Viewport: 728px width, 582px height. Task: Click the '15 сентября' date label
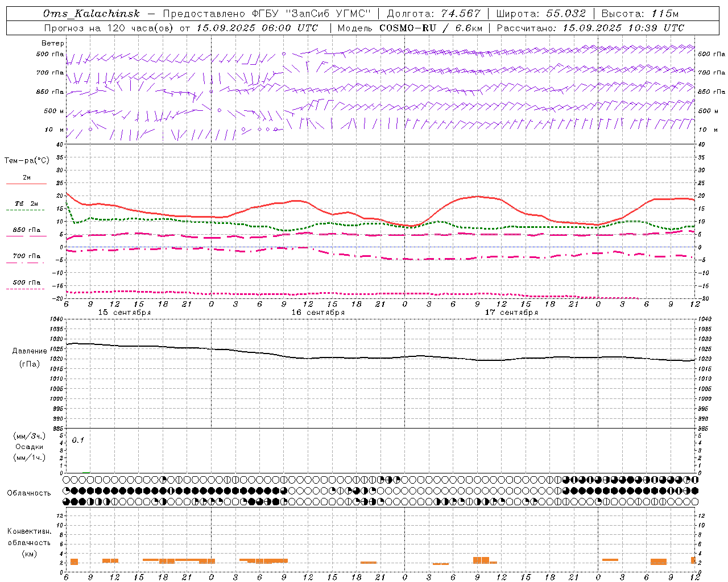pyautogui.click(x=125, y=313)
